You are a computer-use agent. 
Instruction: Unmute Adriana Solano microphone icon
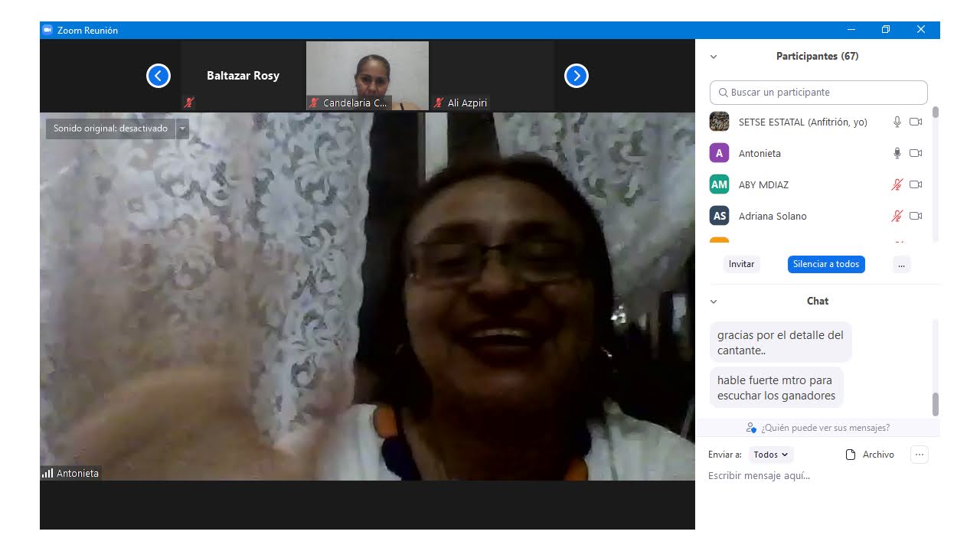point(897,216)
